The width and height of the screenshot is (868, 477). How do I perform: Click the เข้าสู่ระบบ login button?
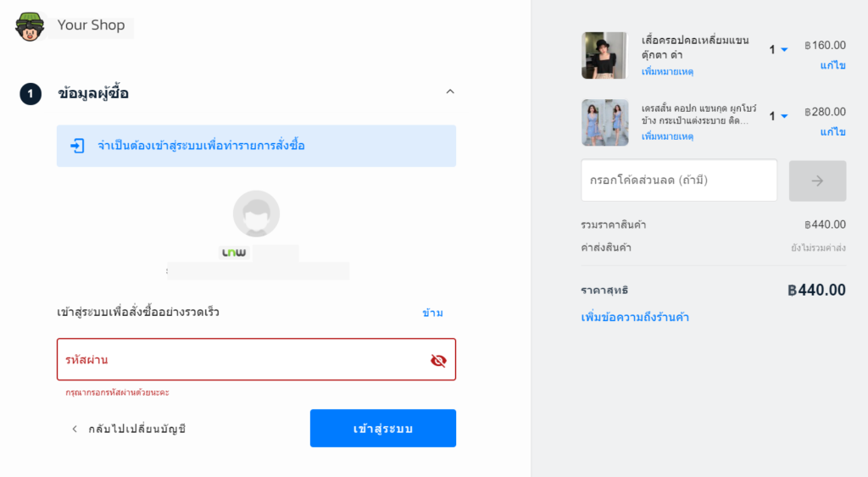click(x=382, y=429)
